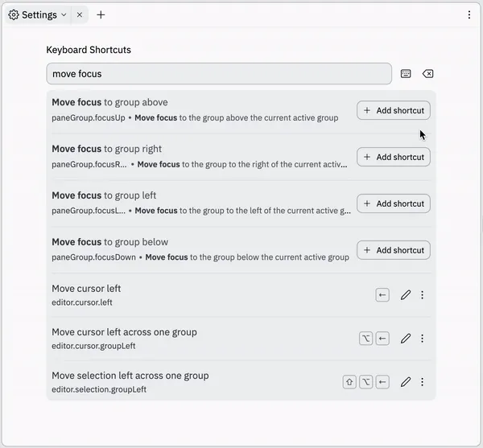
Task: Open more options for editor.selection.groupLeft row
Action: 423,382
